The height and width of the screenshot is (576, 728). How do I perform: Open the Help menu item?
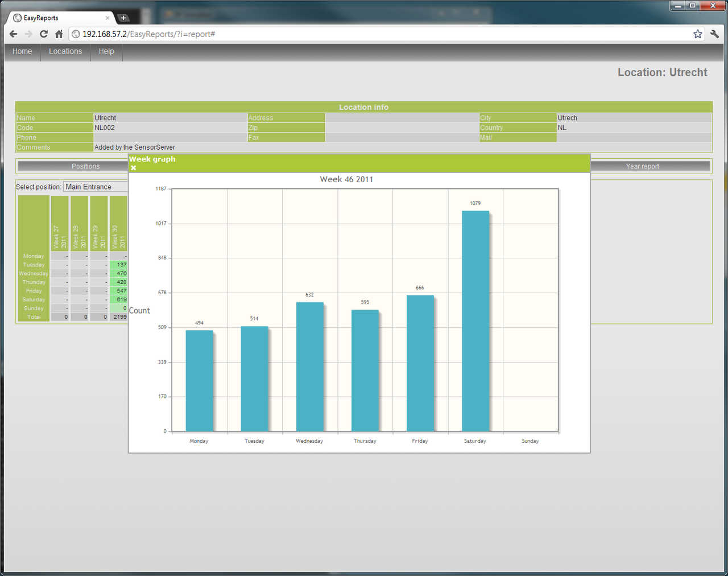coord(106,51)
